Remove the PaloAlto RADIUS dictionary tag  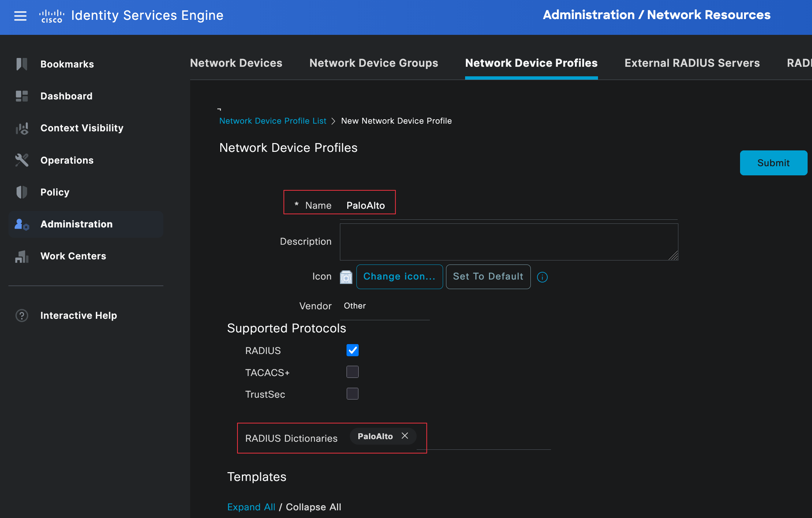pos(405,436)
